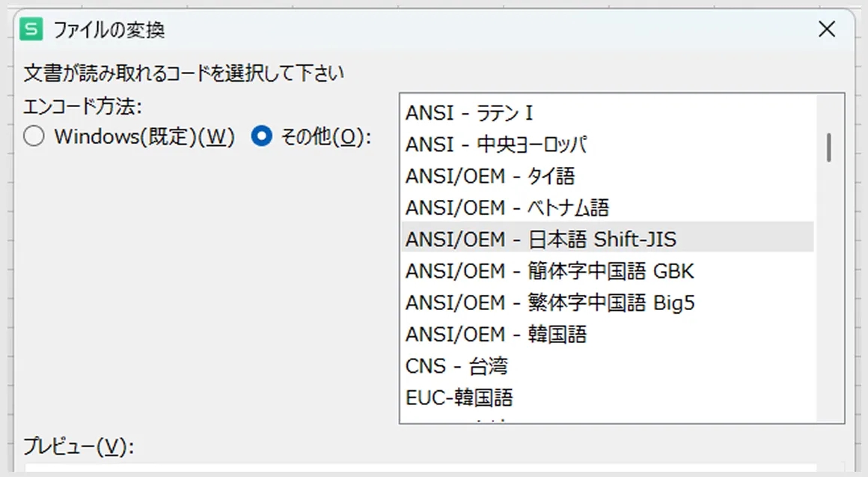The image size is (868, 477).
Task: Choose ANSI - 中央ヨーロッパ encoding
Action: tap(608, 145)
